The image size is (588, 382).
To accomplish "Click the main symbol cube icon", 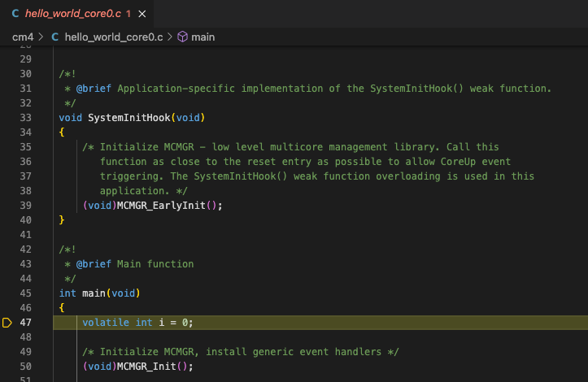I will click(183, 37).
